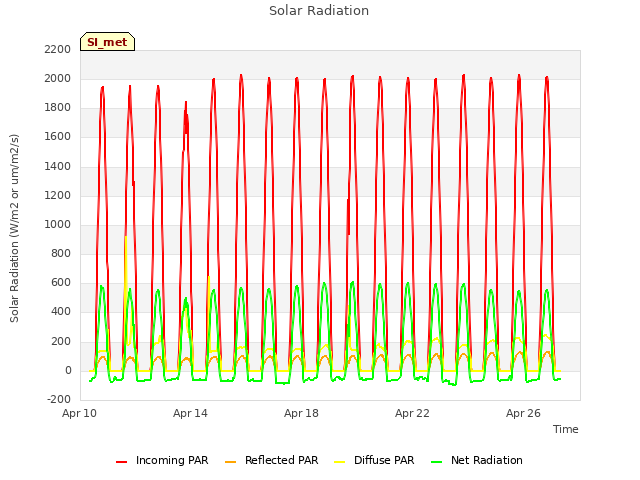Viewport: 640px width, 480px height.
Task: Click the Apr 22 x-axis tick label
Action: coord(412,413)
